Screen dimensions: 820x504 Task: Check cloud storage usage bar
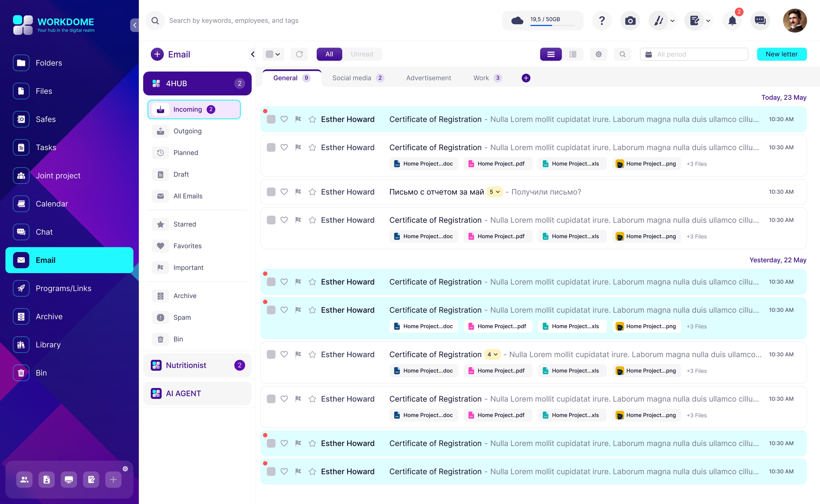coord(542,20)
